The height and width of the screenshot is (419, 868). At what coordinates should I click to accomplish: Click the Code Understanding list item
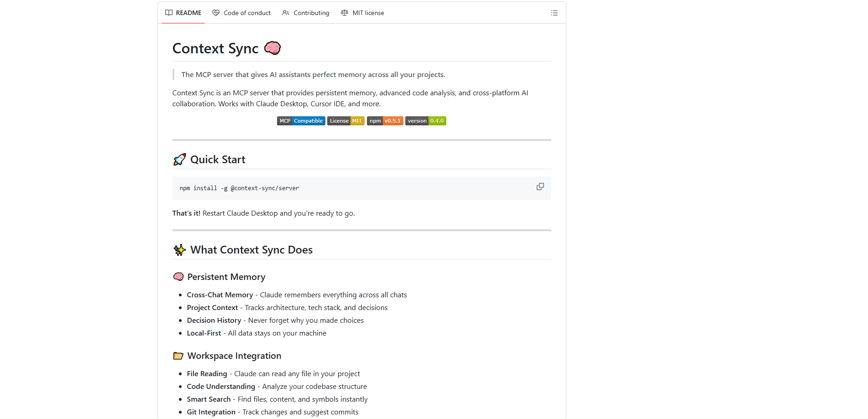277,387
